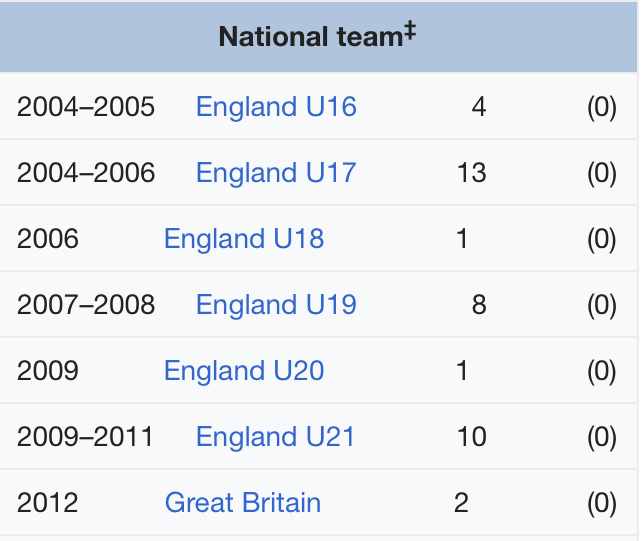Click the 2009–2011 years cell
This screenshot has width=643, height=541.
click(x=85, y=437)
